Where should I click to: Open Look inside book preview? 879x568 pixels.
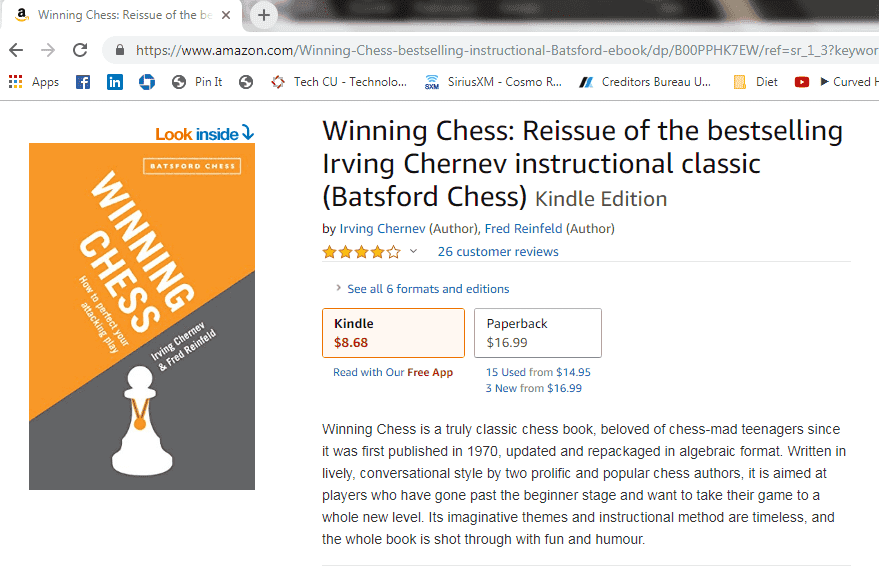[205, 133]
